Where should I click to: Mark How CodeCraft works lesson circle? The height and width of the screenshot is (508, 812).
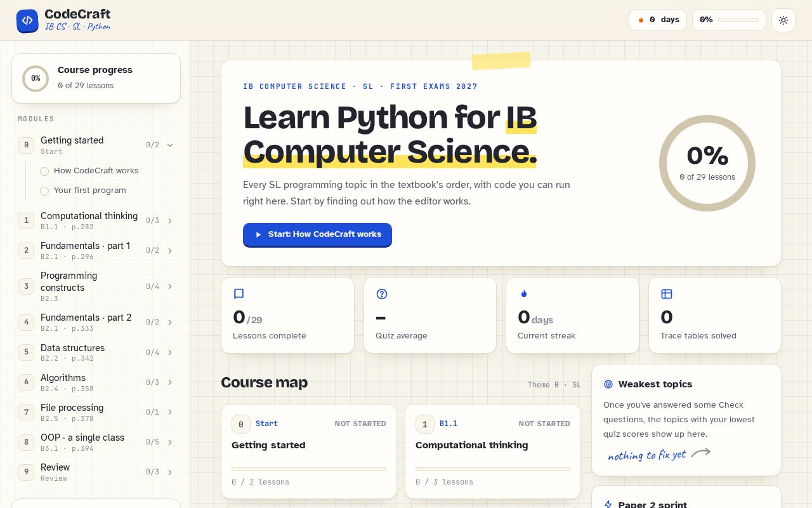tap(44, 171)
